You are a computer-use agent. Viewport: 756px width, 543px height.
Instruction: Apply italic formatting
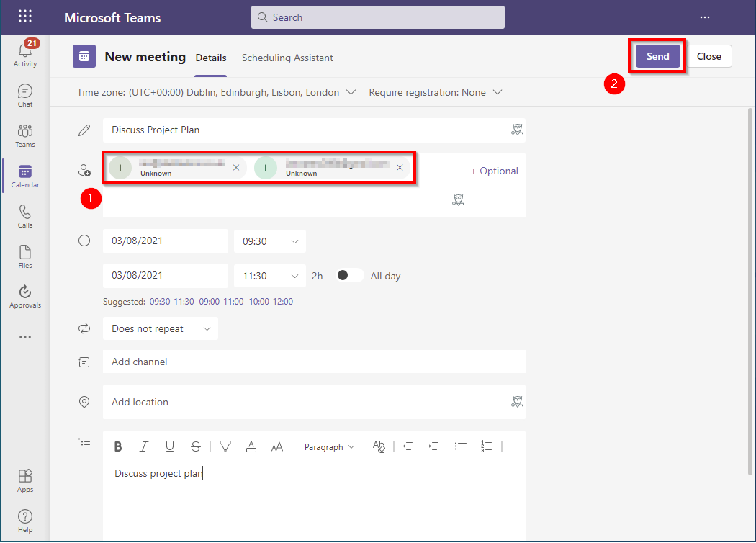pos(144,447)
